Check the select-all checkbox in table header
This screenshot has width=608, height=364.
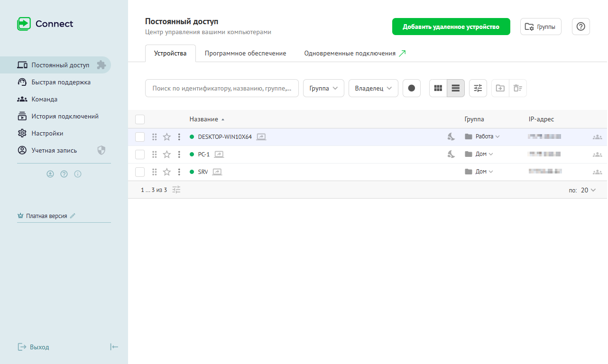click(140, 119)
